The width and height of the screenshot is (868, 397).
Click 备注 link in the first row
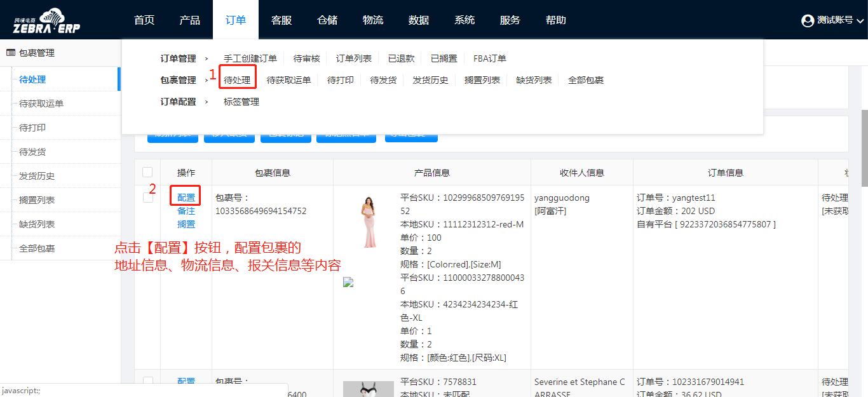coord(186,211)
